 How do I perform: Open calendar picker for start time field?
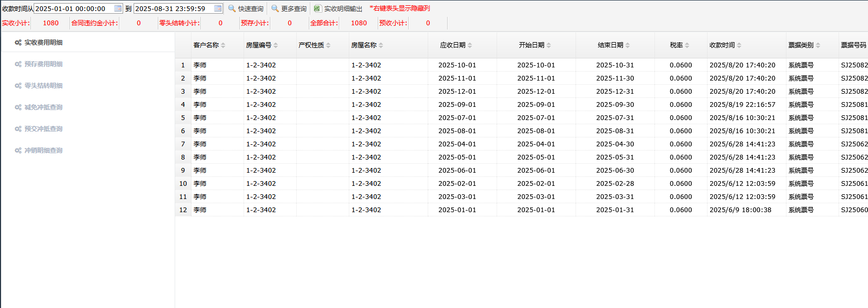tap(118, 8)
